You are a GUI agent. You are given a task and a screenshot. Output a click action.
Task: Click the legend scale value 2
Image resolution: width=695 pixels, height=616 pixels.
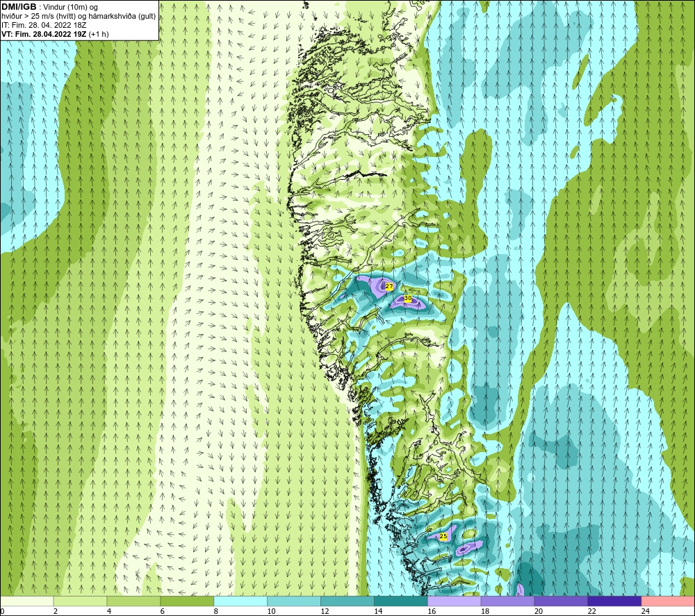tap(56, 611)
